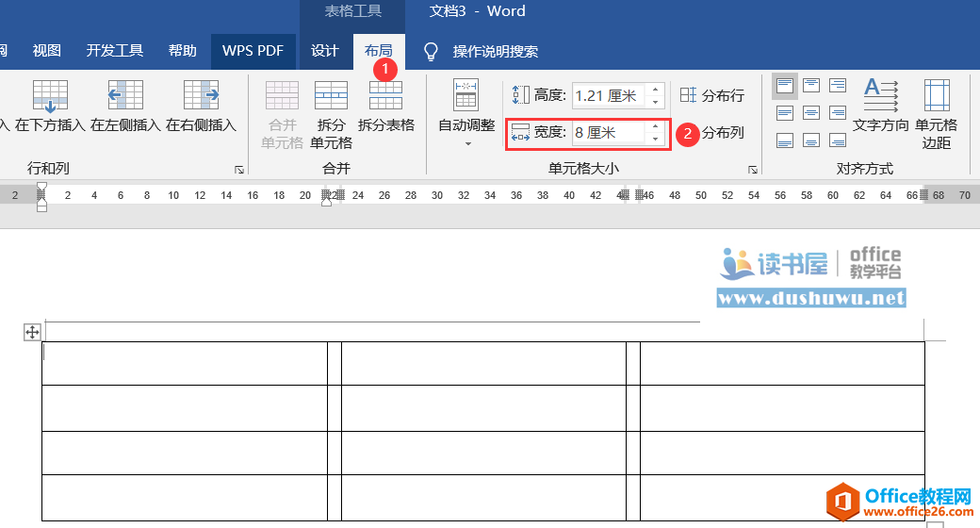Viewport: 980px width, 528px height.
Task: Click the column width input field
Action: 609,133
